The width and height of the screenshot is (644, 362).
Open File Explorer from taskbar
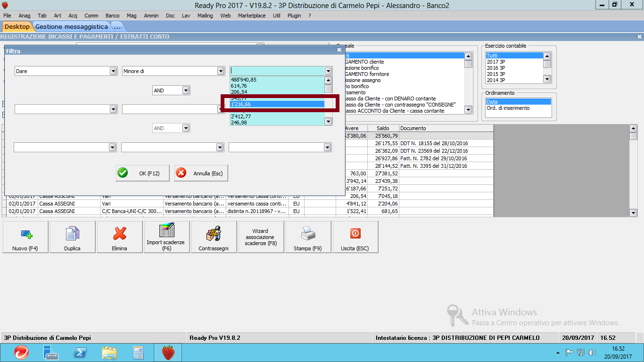point(109,353)
